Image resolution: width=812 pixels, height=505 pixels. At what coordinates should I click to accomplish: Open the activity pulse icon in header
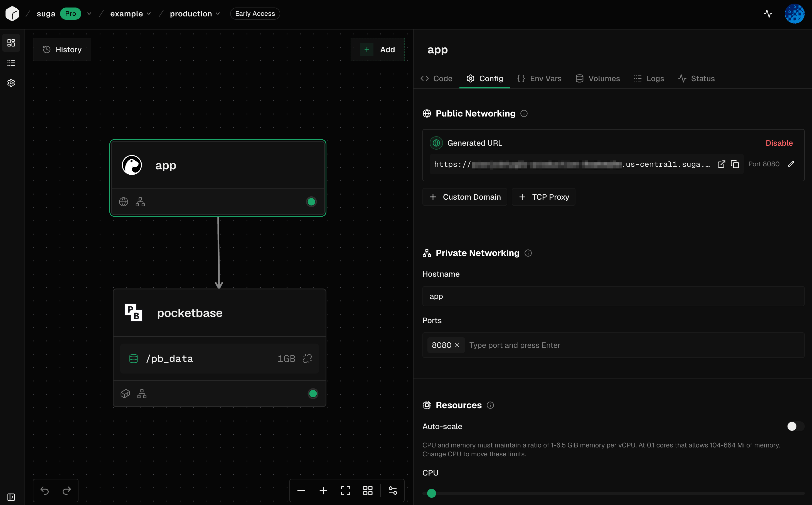(768, 14)
